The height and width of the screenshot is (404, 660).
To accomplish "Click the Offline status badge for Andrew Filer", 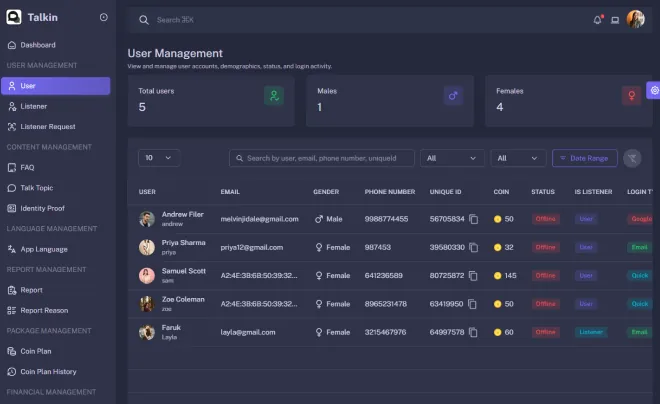I will point(546,219).
